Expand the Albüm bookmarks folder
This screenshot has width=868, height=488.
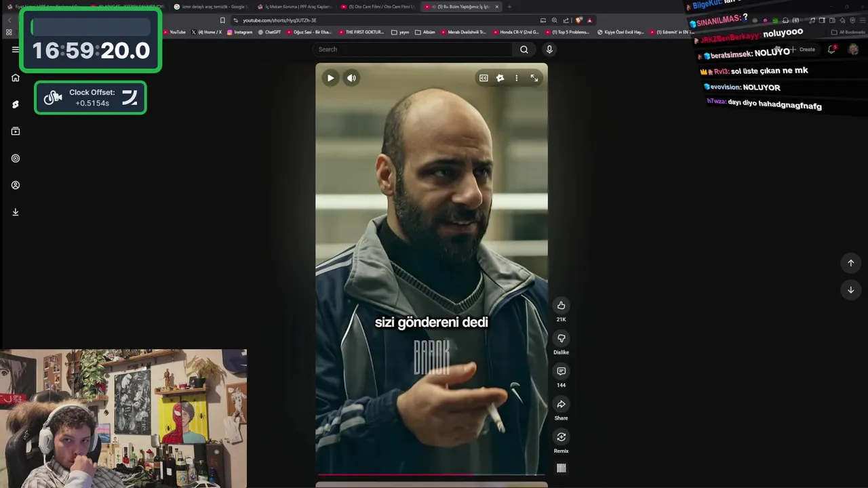point(425,32)
